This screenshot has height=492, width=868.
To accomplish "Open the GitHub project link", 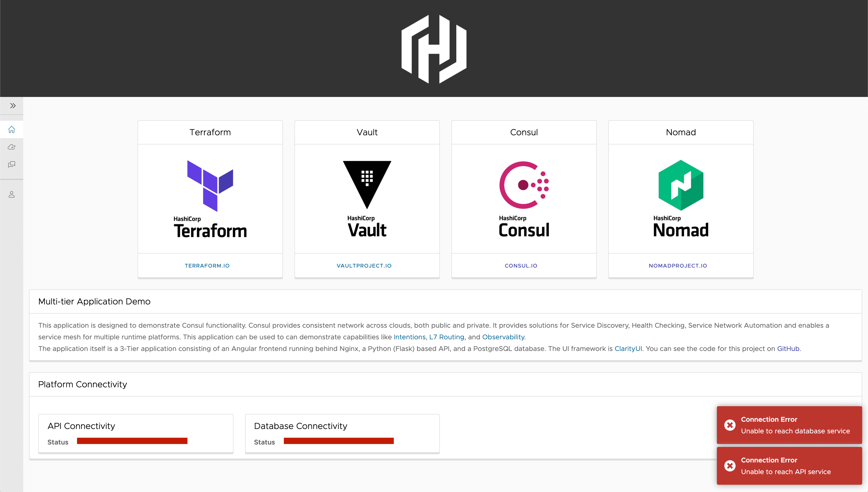I will pos(788,348).
